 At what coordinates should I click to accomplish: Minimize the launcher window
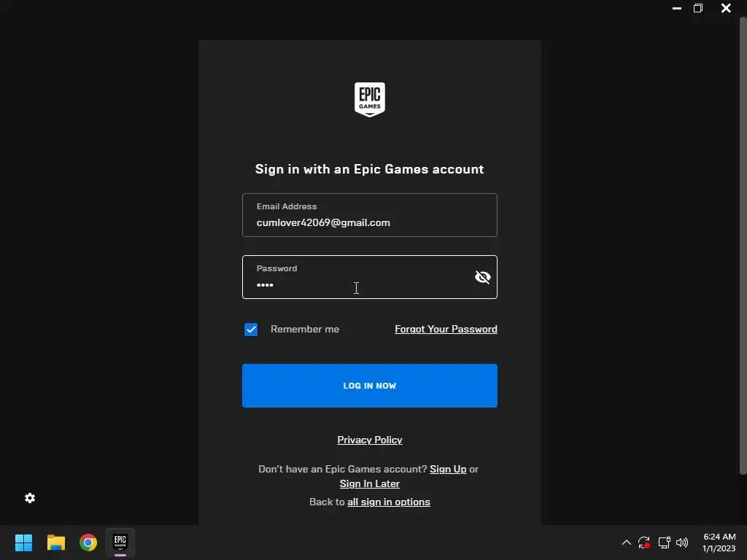(x=676, y=8)
